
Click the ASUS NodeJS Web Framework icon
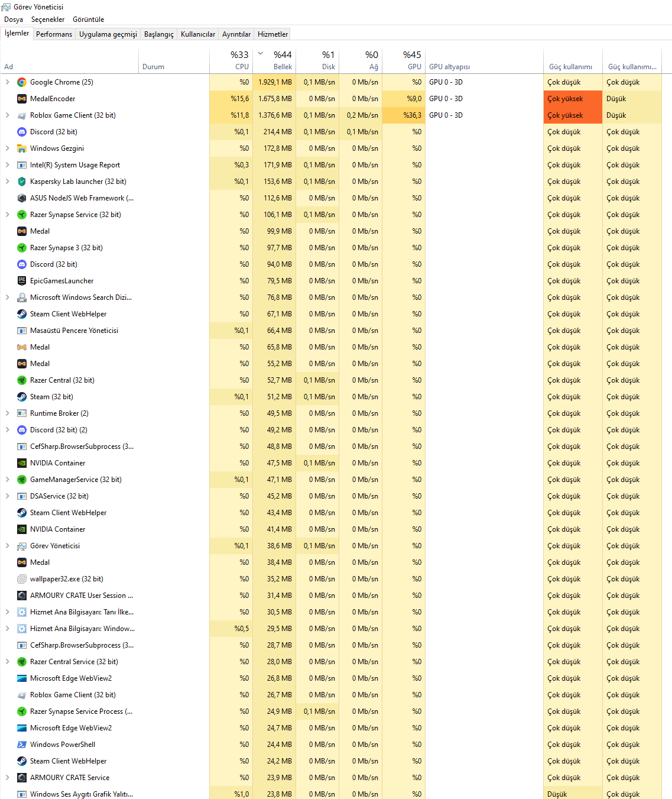[22, 198]
